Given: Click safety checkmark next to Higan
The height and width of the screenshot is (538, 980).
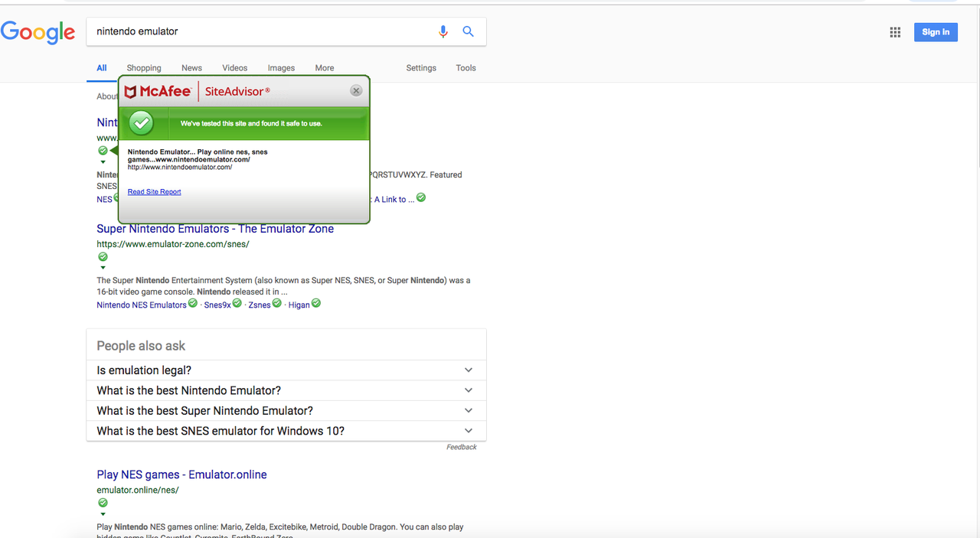Looking at the screenshot, I should (x=316, y=304).
